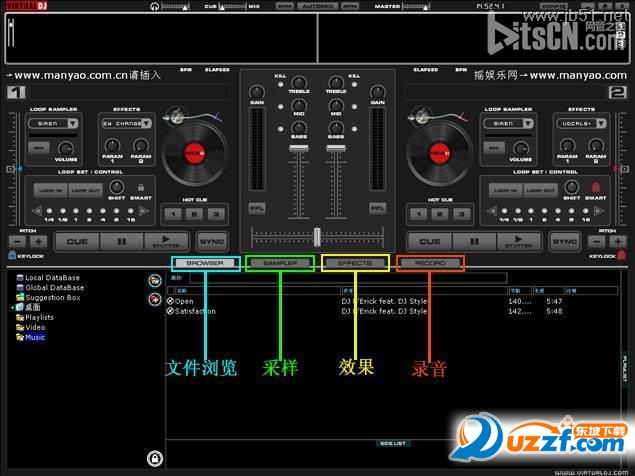This screenshot has width=635, height=476.
Task: Click LOOP IN on right deck
Action: click(505, 190)
